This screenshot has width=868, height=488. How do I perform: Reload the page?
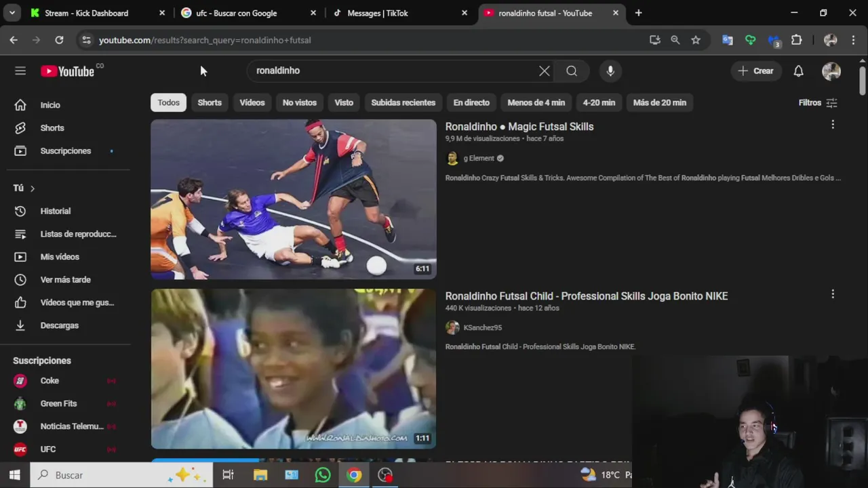[x=59, y=40]
